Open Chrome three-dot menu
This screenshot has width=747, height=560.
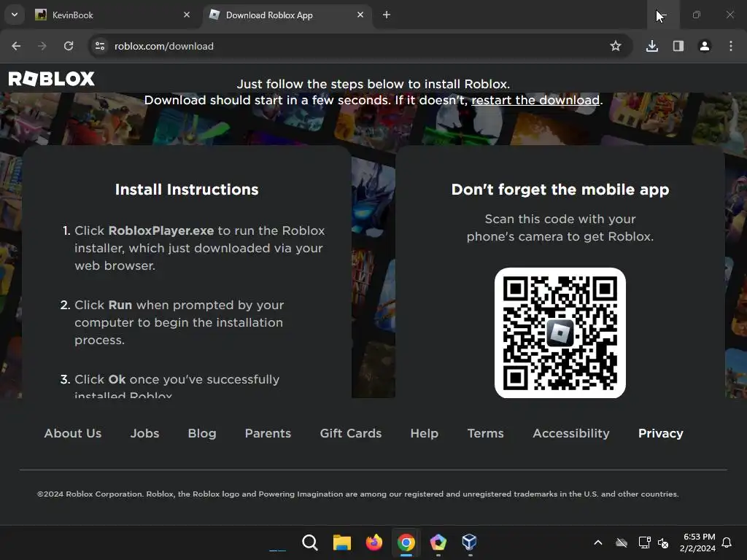731,46
